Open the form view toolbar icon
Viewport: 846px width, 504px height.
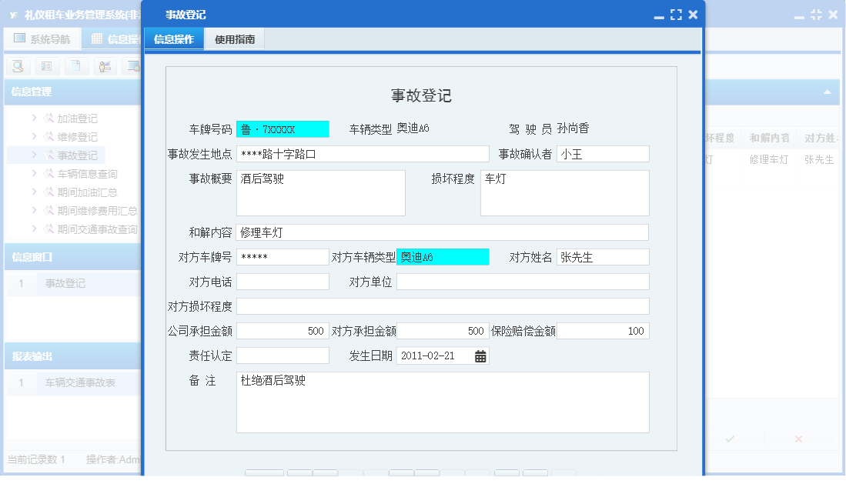(46, 66)
